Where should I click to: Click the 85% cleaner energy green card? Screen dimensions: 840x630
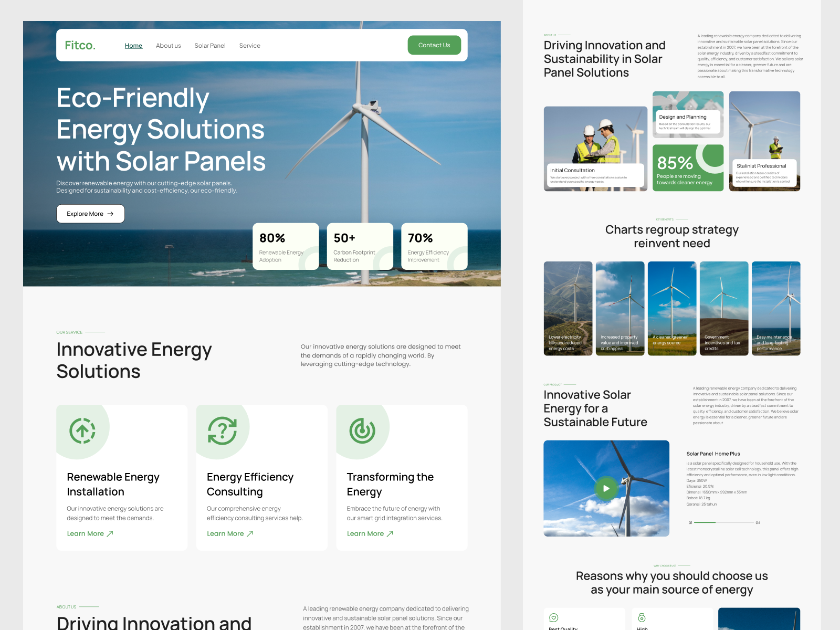tap(688, 167)
